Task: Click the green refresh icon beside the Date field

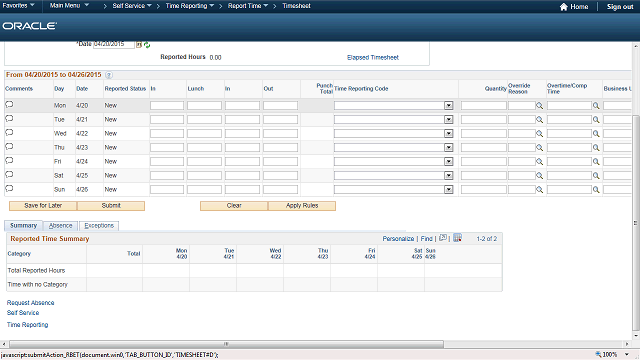Action: [x=147, y=45]
